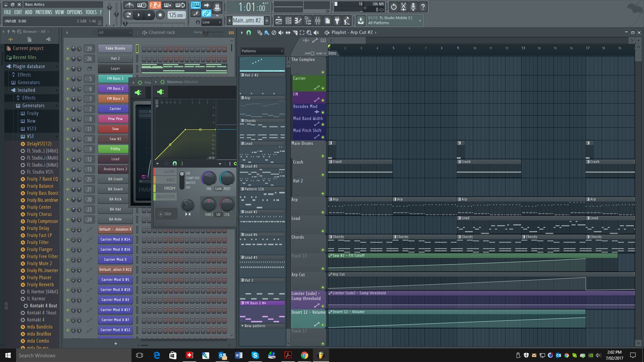Open the OPTIONS menu in menu bar

coord(74,12)
